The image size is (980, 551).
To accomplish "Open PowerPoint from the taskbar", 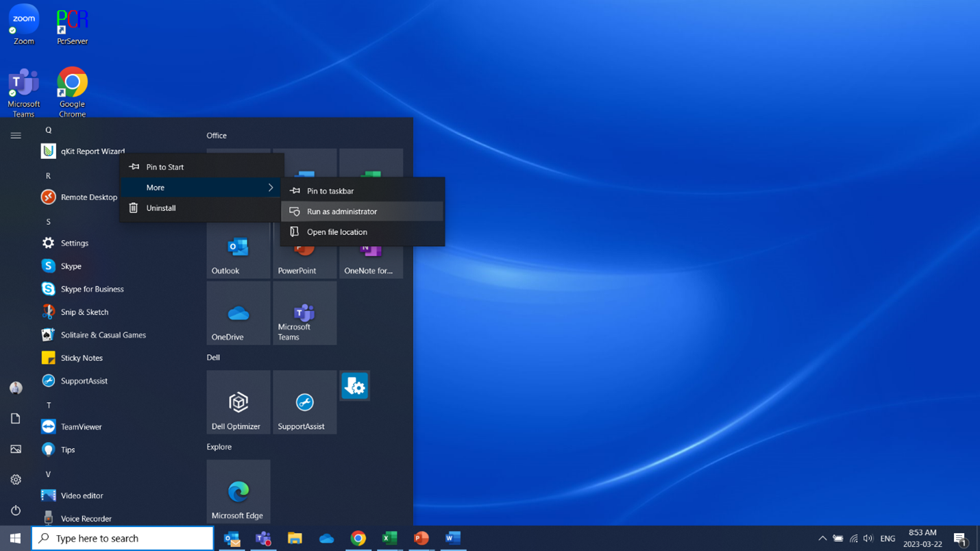I will point(421,539).
